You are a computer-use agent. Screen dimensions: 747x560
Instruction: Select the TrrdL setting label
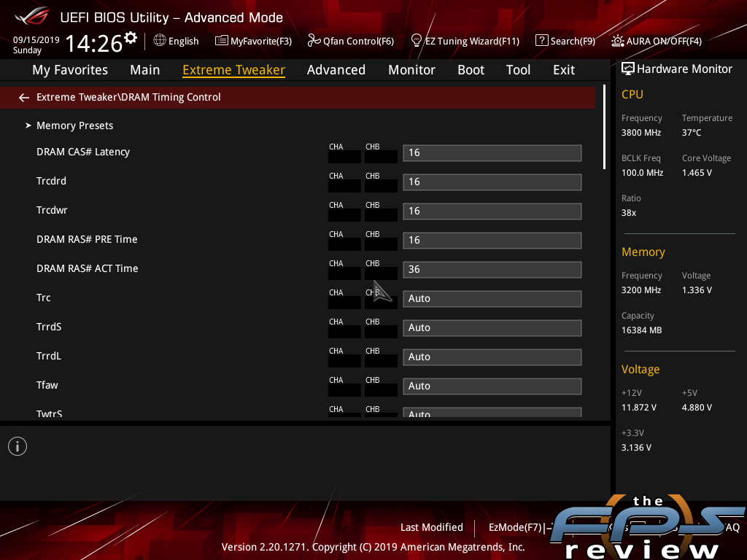click(x=49, y=356)
